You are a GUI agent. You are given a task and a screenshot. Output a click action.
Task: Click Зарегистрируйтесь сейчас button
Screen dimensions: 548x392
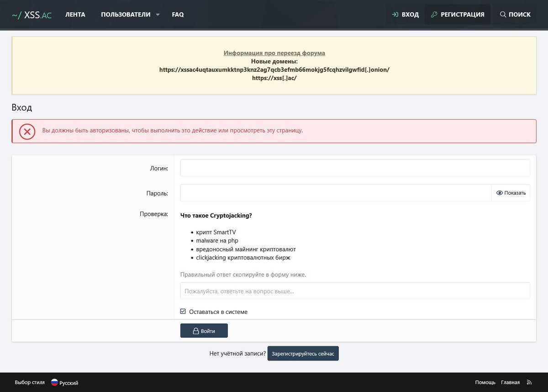click(x=303, y=353)
